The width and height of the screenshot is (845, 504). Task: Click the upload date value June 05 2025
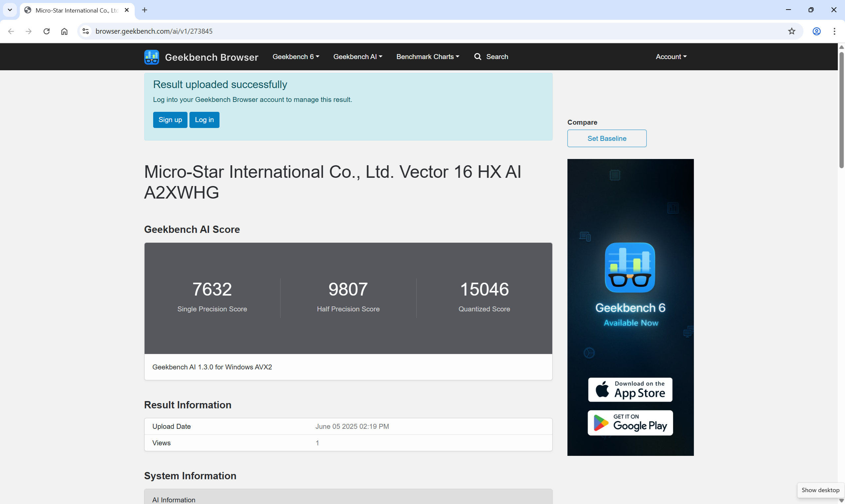coord(352,426)
